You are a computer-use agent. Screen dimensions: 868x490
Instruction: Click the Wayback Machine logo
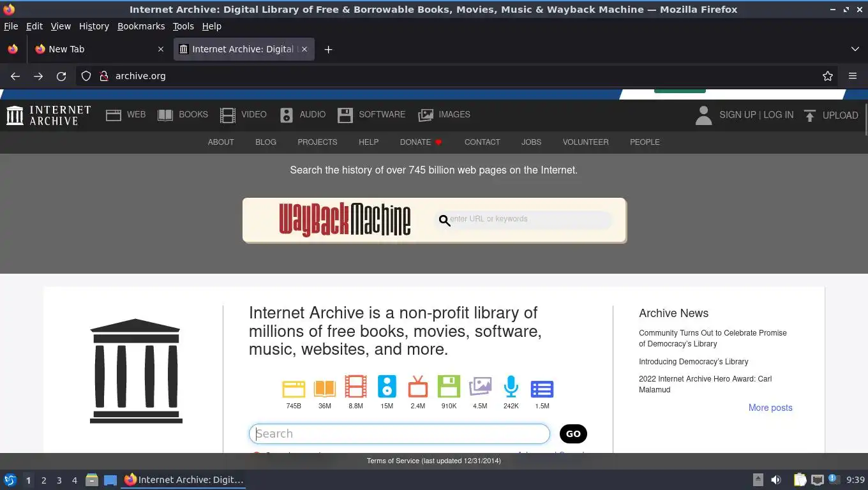point(345,219)
